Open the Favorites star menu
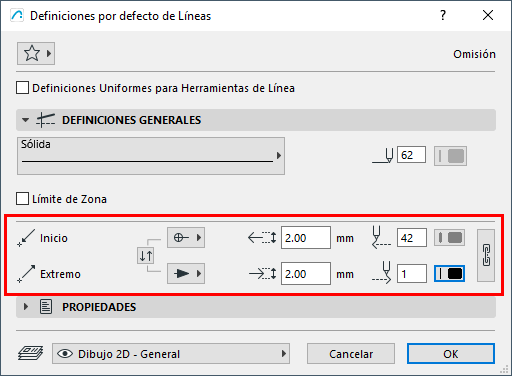512x376 pixels. [x=36, y=53]
